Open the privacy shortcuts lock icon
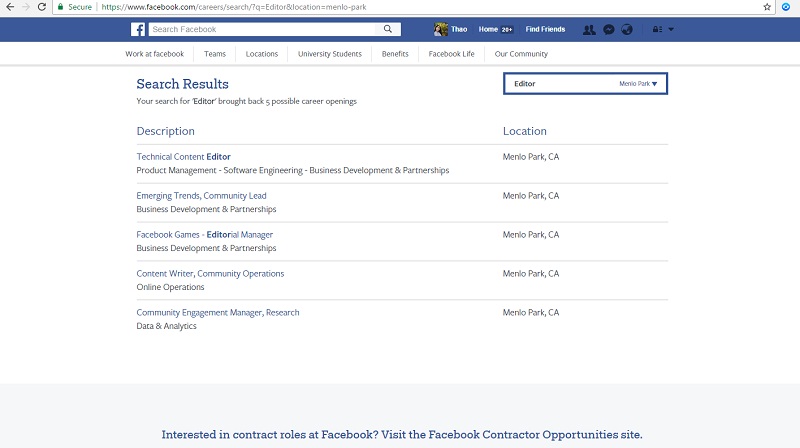 (657, 30)
